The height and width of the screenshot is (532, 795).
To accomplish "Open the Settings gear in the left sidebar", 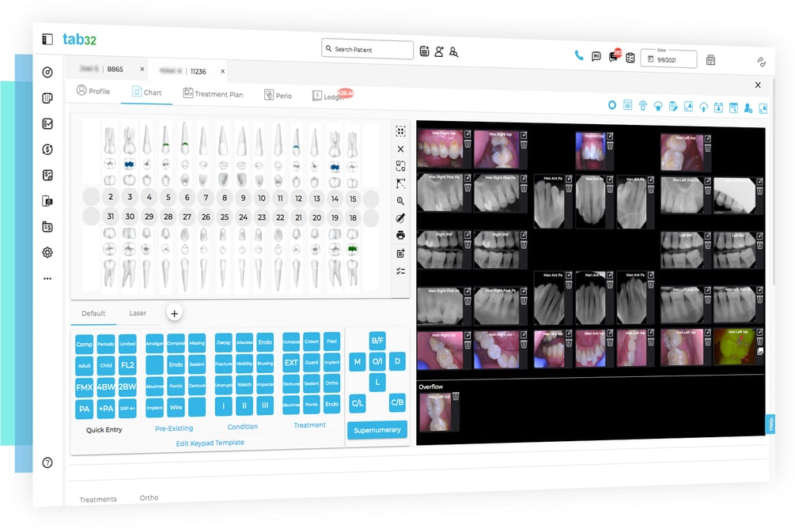I will 47,251.
